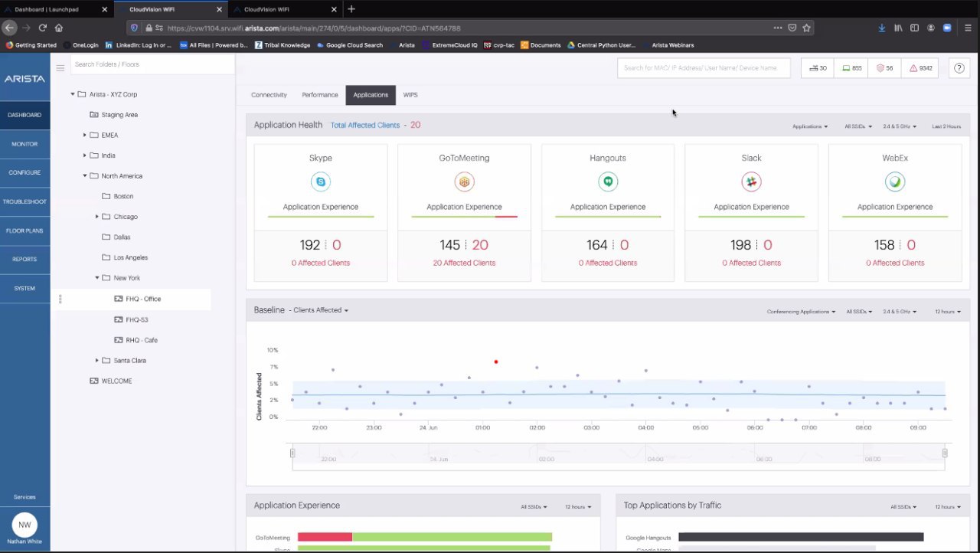This screenshot has width=980, height=553.
Task: Open the 12 hours dropdown in Top Applications by Traffic
Action: [948, 507]
